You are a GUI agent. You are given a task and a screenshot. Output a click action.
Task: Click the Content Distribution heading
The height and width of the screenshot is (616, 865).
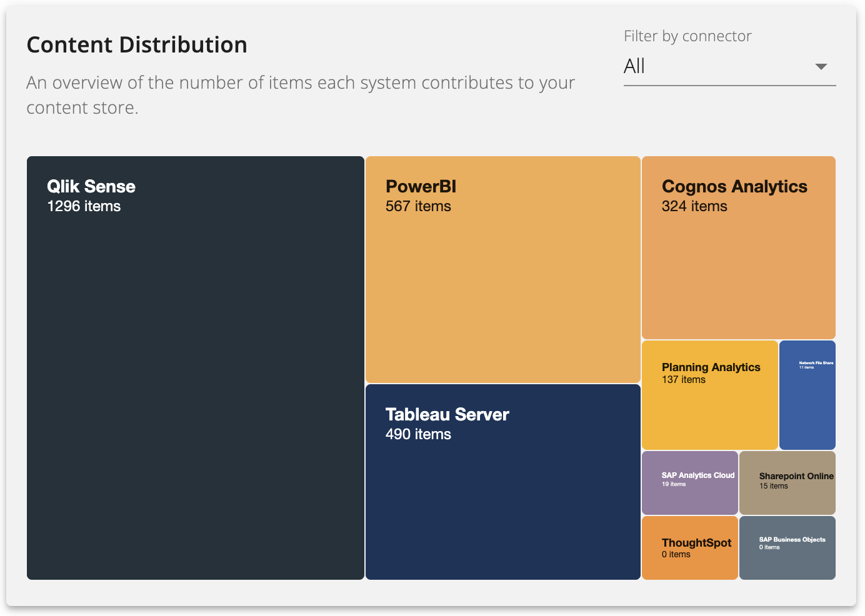click(x=137, y=45)
